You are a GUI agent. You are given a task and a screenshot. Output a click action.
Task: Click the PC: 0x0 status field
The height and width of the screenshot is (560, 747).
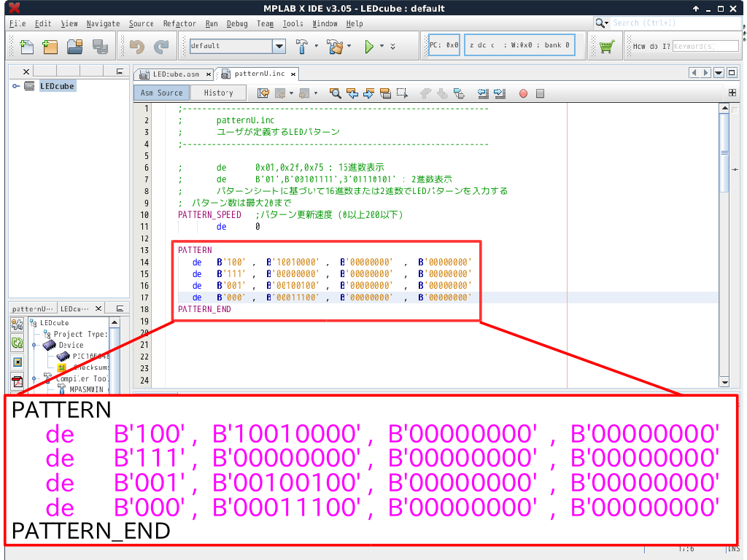click(444, 45)
